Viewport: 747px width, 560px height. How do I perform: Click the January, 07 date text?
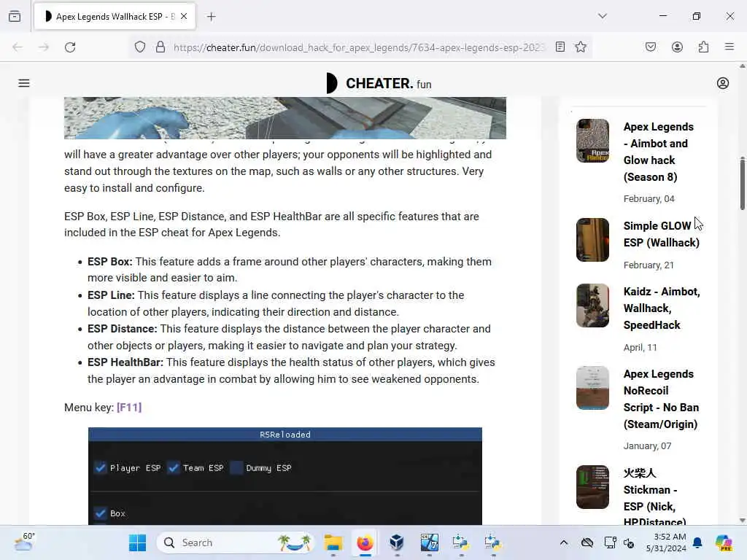click(x=647, y=446)
